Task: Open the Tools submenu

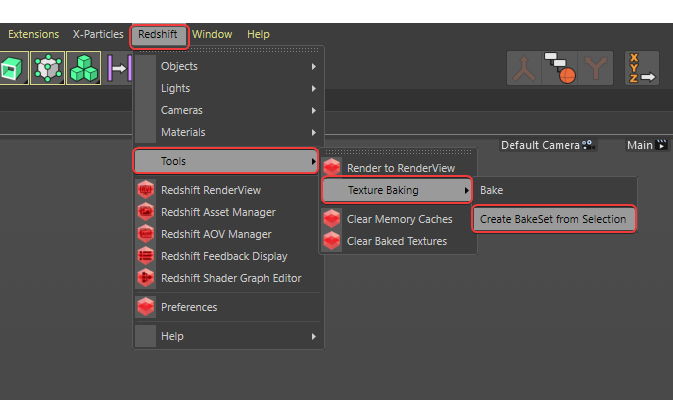Action: point(226,161)
